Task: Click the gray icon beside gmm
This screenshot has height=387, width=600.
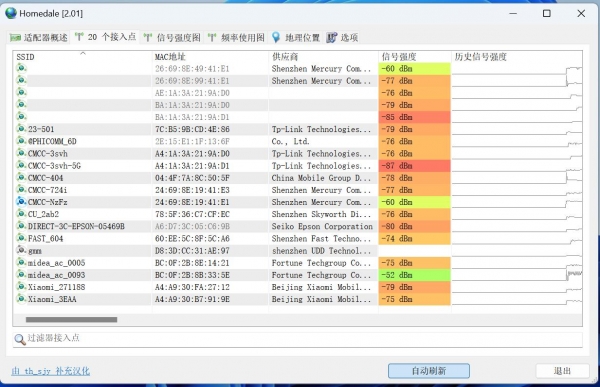Action: click(x=21, y=250)
